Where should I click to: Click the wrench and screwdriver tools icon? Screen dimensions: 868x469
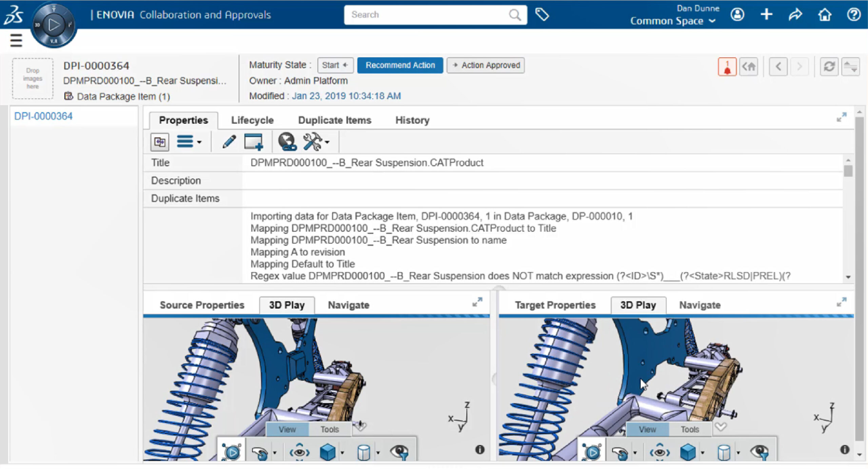(312, 142)
